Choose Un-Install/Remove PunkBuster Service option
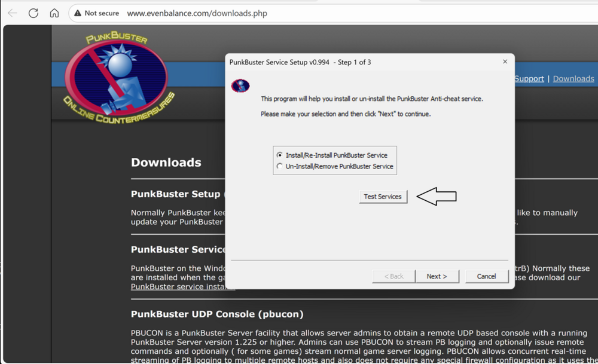The height and width of the screenshot is (364, 598). point(280,167)
